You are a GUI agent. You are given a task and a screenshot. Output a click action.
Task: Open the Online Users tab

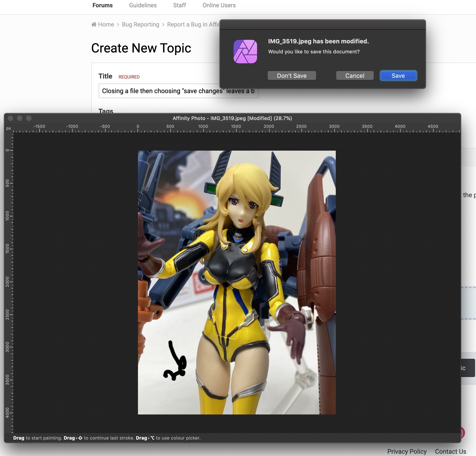[x=219, y=5]
